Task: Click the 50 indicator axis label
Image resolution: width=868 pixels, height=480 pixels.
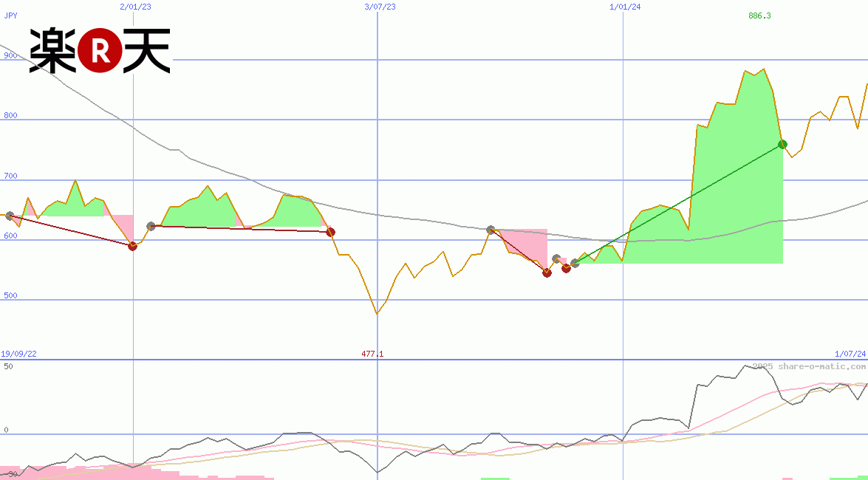Action: point(8,366)
